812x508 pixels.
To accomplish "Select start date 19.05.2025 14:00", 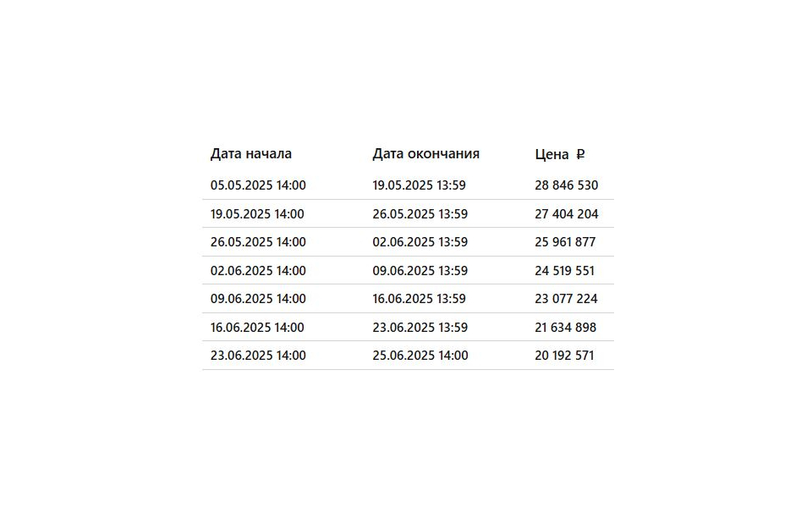I will coord(257,214).
